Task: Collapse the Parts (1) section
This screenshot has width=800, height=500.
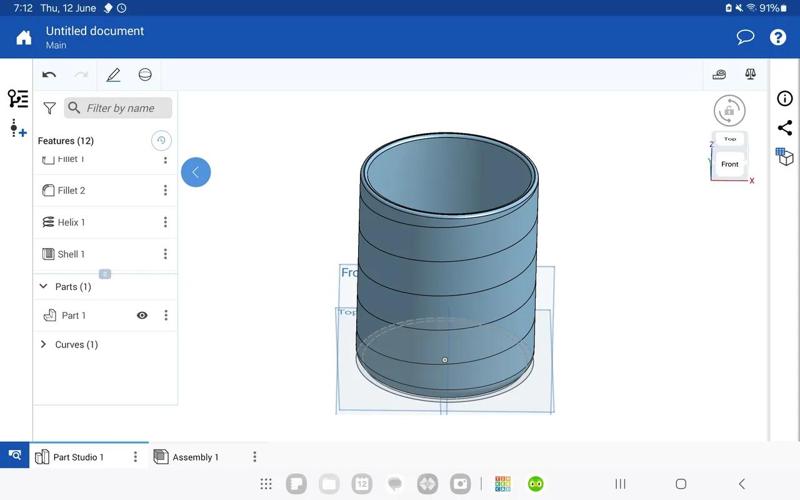Action: click(x=43, y=287)
